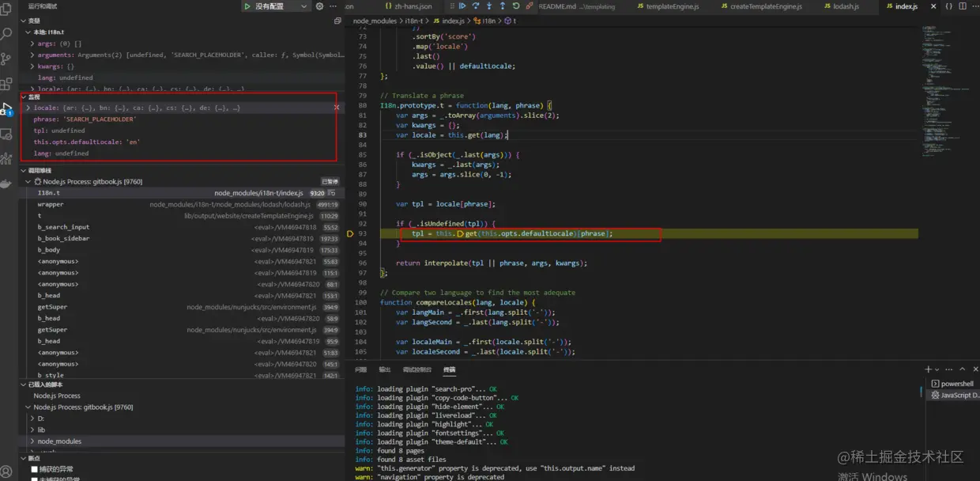980x481 pixels.
Task: Open launch.json via gear icon
Action: click(x=320, y=6)
